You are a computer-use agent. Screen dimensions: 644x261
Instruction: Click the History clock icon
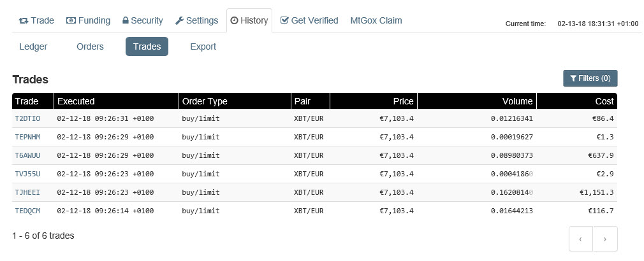234,20
